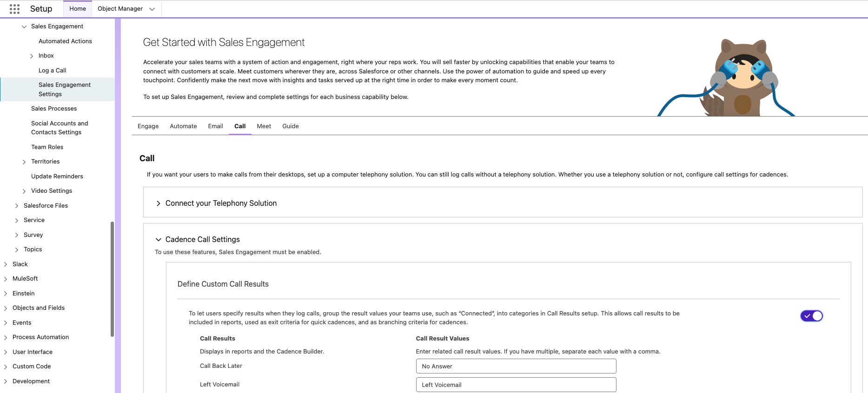
Task: Click the Call Result Values heading
Action: point(442,339)
